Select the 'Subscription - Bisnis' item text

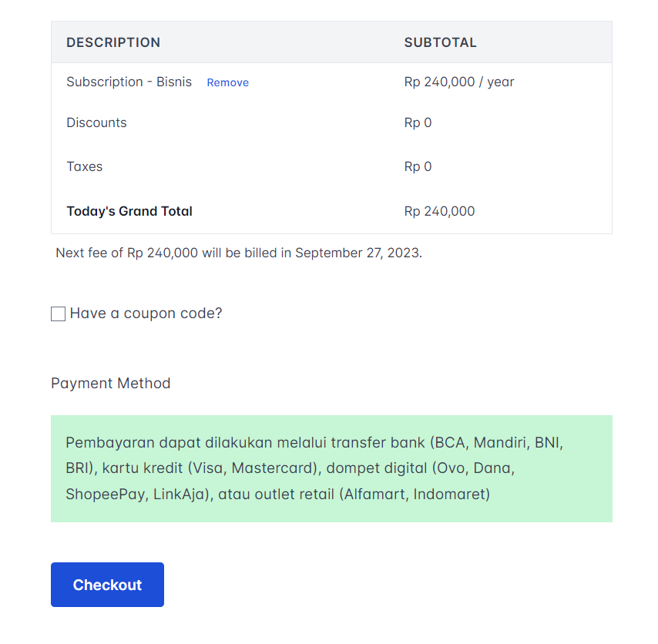pos(129,82)
